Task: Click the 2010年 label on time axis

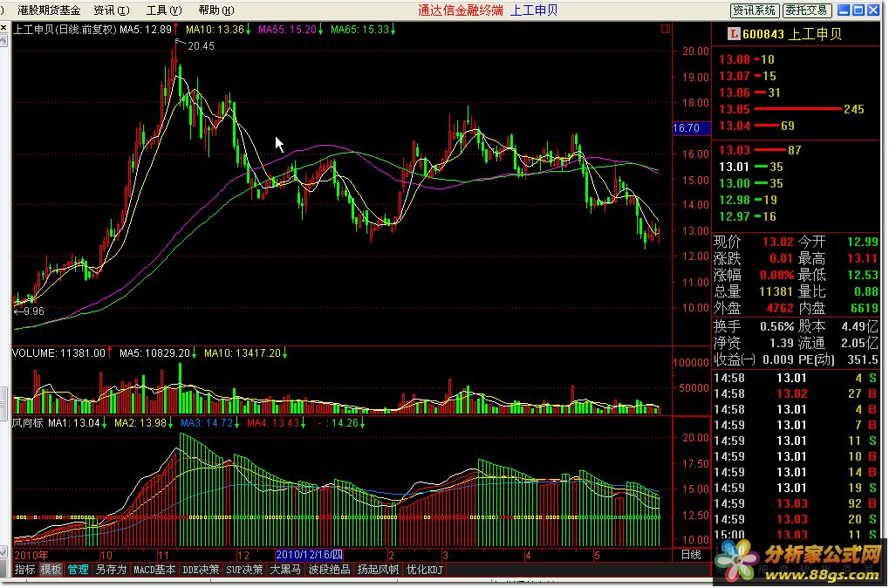Action: pyautogui.click(x=31, y=555)
